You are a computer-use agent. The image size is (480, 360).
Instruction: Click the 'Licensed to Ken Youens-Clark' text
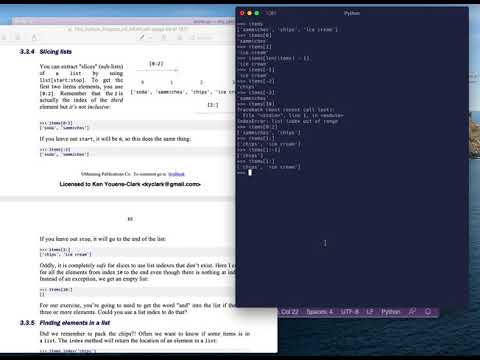(x=130, y=184)
